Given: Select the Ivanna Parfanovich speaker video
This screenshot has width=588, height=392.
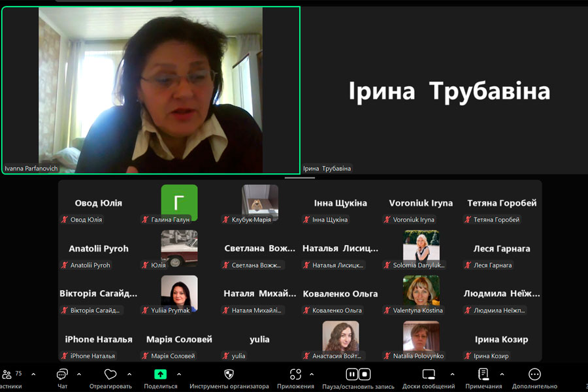Looking at the screenshot, I should point(151,90).
